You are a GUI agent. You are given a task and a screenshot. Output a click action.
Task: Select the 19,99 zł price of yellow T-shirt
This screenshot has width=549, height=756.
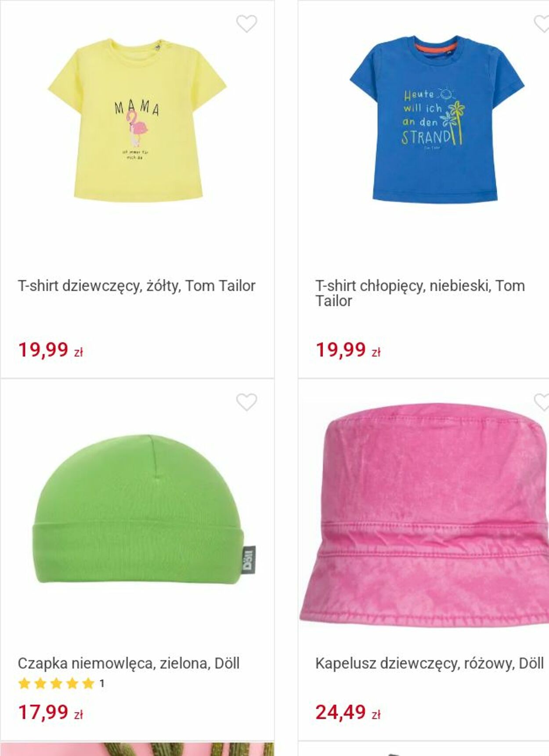51,350
